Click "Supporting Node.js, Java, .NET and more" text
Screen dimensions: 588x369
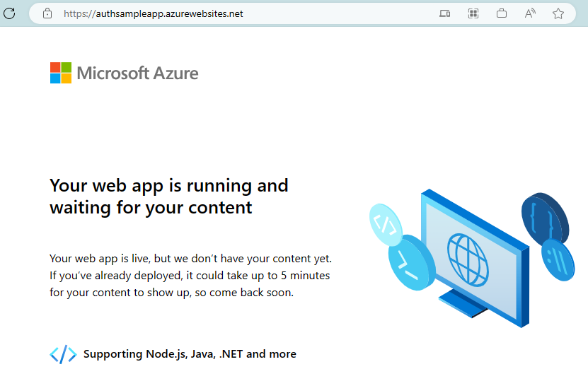(x=190, y=354)
